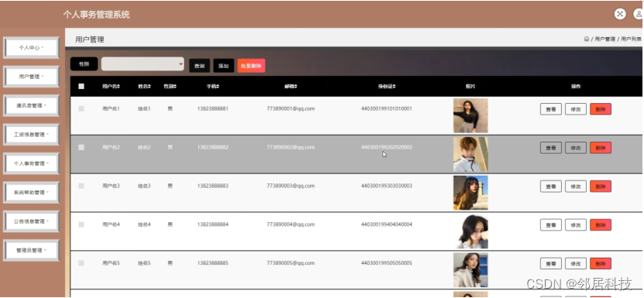Screen dimensions: 644x298
Task: Click 修改 button for 用户名2
Action: coord(576,148)
